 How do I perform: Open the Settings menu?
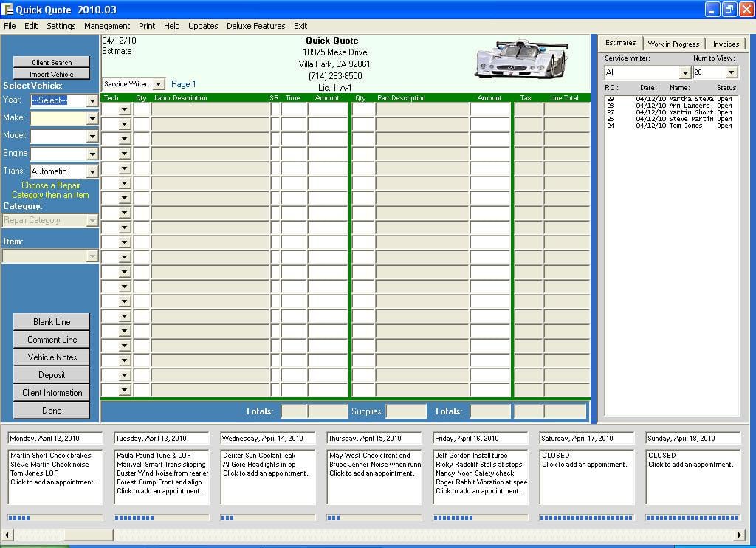[x=61, y=26]
